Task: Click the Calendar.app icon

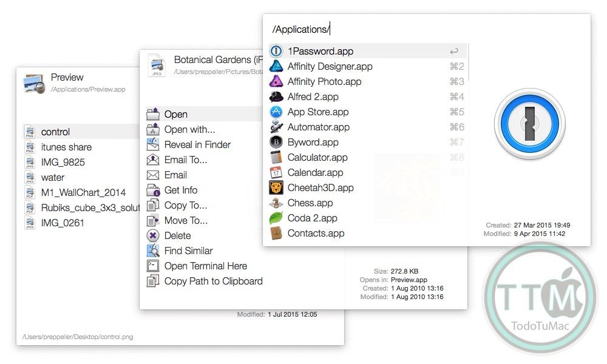Action: click(x=276, y=172)
